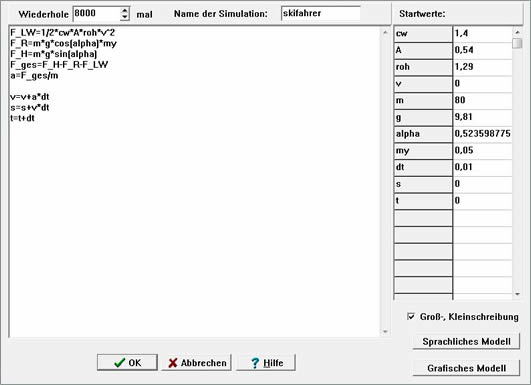Select the 'v' variable name cell
Image resolution: width=531 pixels, height=385 pixels.
(423, 84)
